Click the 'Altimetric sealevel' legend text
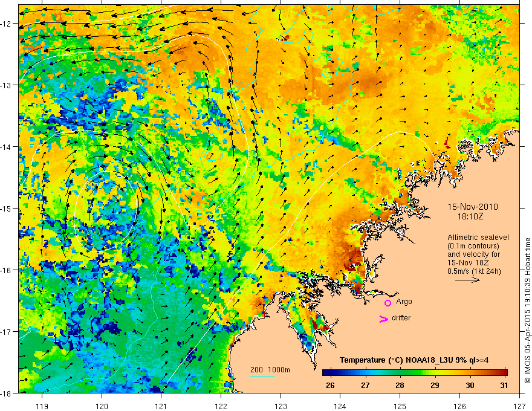Screen dimensions: 532x411 pos(478,238)
